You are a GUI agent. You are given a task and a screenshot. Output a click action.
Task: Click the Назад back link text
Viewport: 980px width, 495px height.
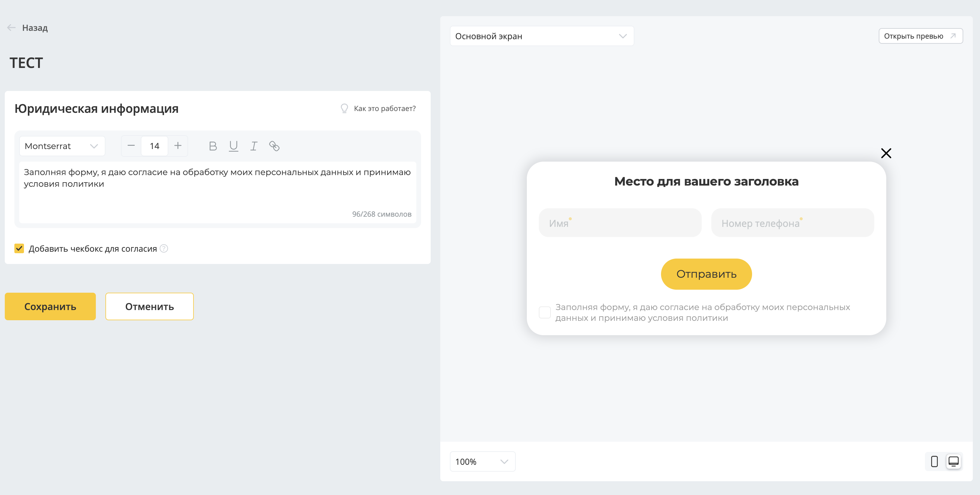[x=35, y=28]
